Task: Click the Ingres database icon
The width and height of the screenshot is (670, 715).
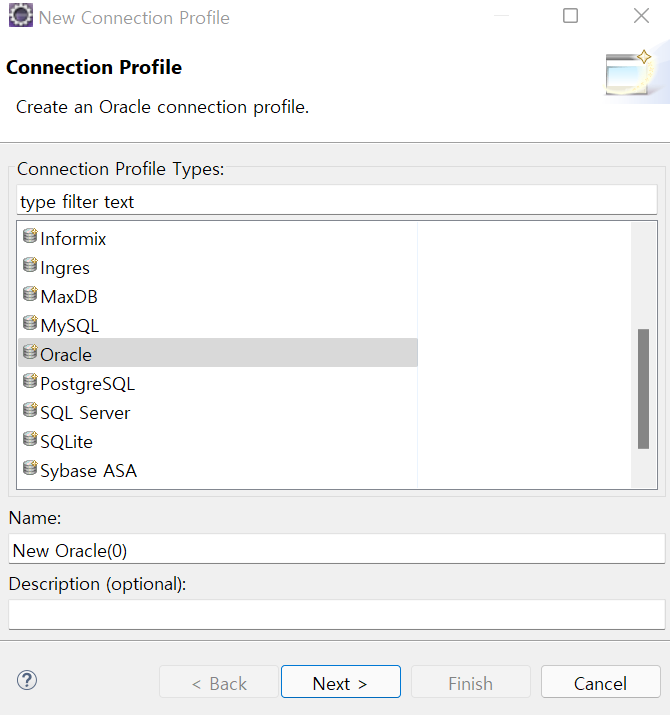Action: (x=30, y=265)
